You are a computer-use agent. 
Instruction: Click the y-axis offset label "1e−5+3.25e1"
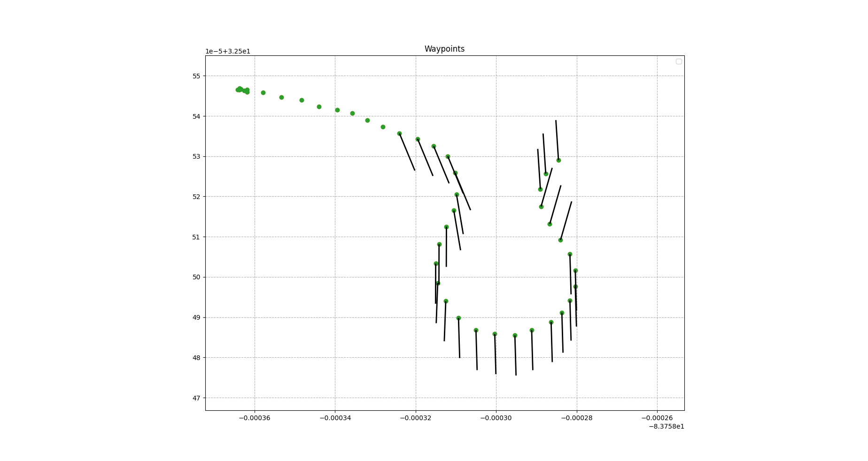point(228,51)
